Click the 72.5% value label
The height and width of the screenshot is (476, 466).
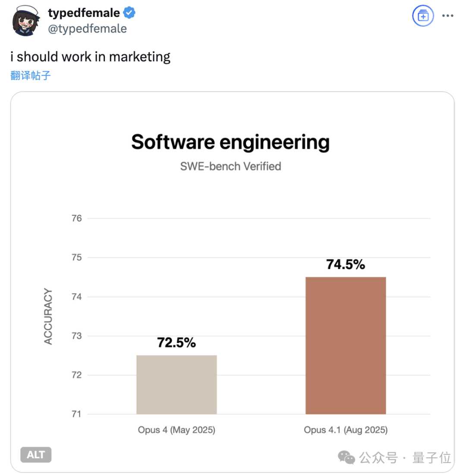click(176, 343)
